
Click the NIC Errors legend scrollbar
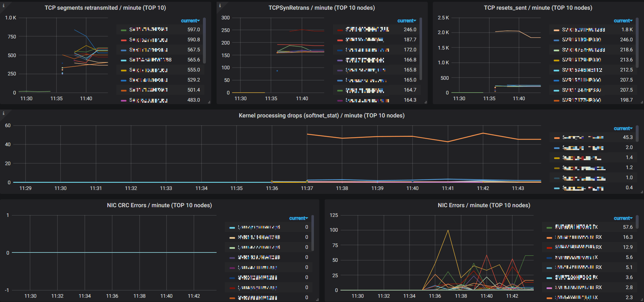(x=637, y=222)
